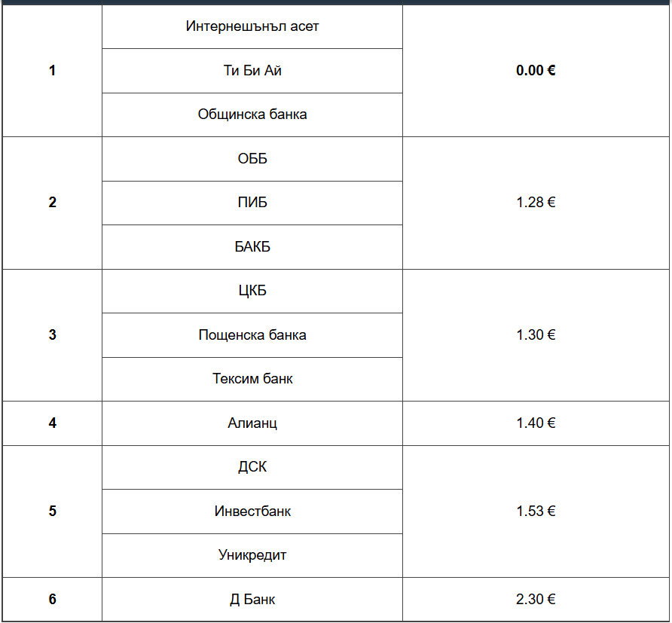Select the Инвестбанк entry
The width and height of the screenshot is (672, 623).
(x=252, y=512)
